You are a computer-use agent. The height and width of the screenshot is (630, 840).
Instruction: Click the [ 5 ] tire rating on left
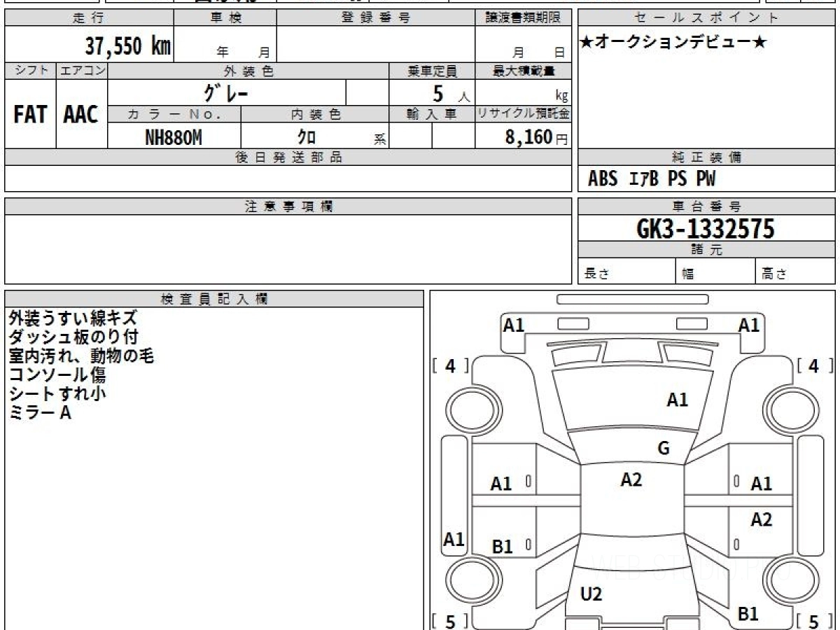coord(451,621)
